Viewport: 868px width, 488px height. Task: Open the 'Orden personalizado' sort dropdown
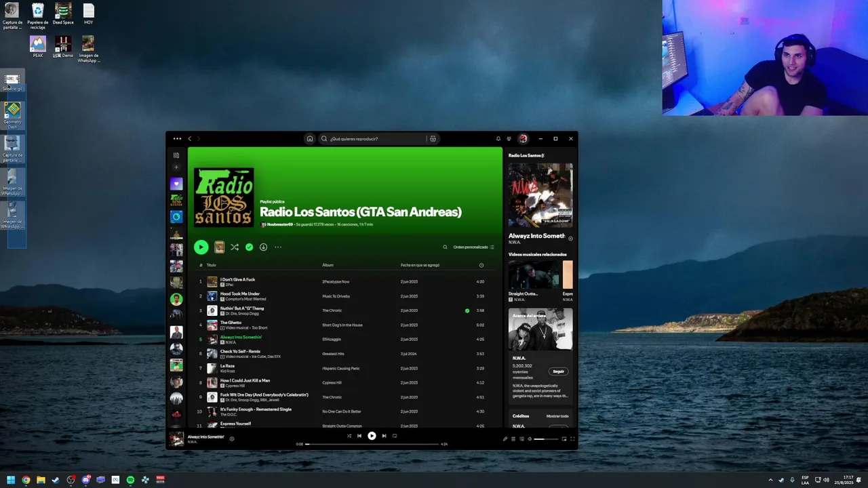(474, 247)
